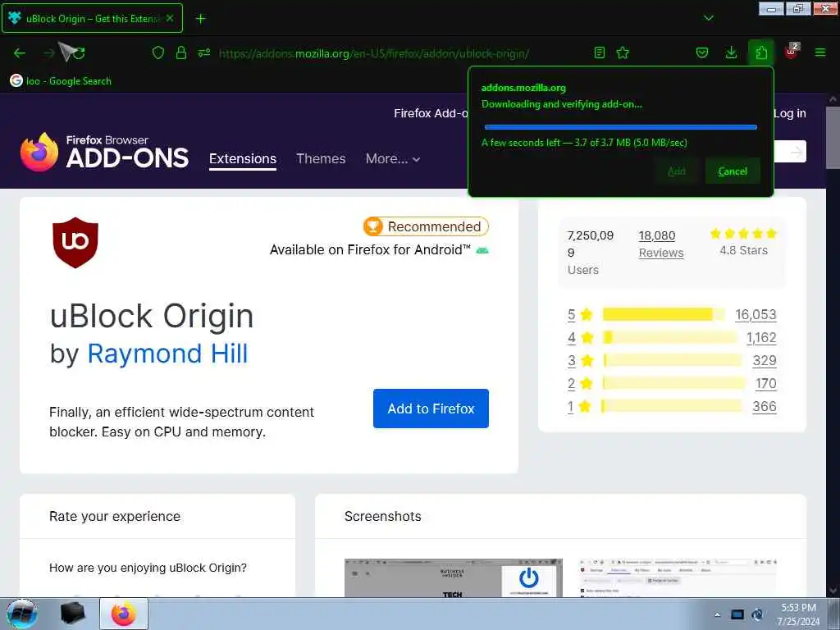This screenshot has height=630, width=840.
Task: Open a new tab with the plus icon
Action: (200, 19)
